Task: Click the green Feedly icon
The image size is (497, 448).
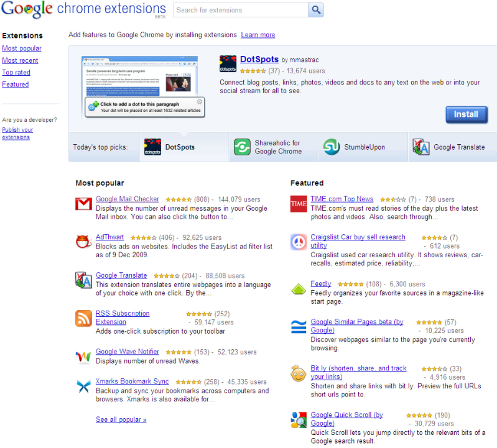Action: click(x=299, y=289)
